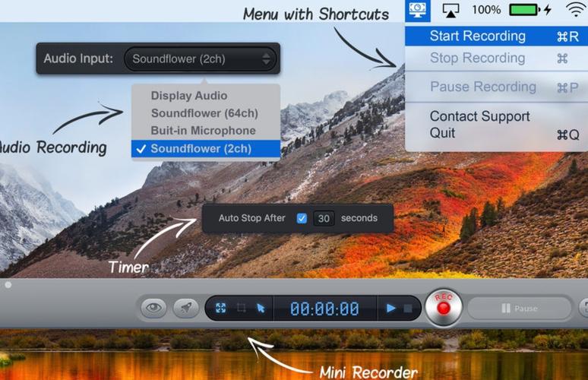The height and width of the screenshot is (380, 588).
Task: Pick Soundflower (64ch) audio option
Action: coord(206,113)
